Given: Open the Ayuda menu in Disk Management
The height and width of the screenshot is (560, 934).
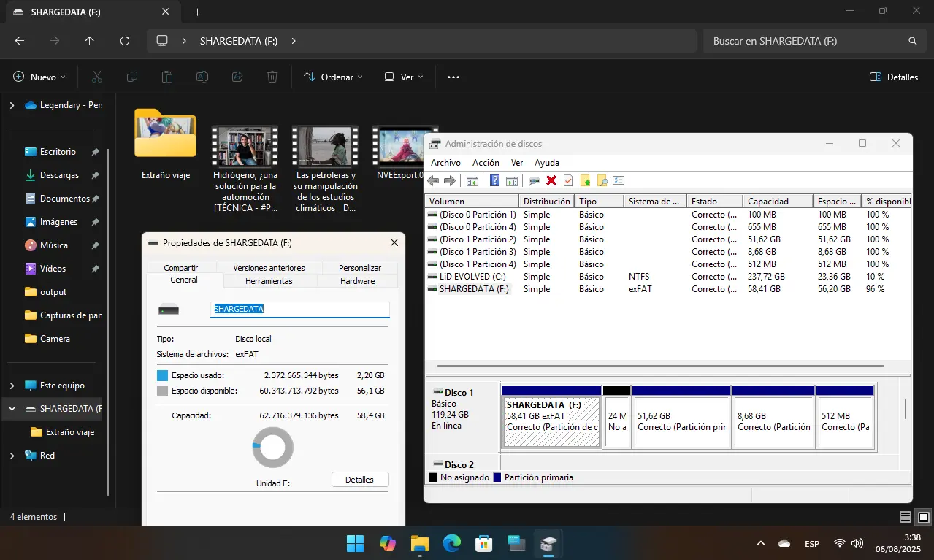Looking at the screenshot, I should tap(547, 163).
